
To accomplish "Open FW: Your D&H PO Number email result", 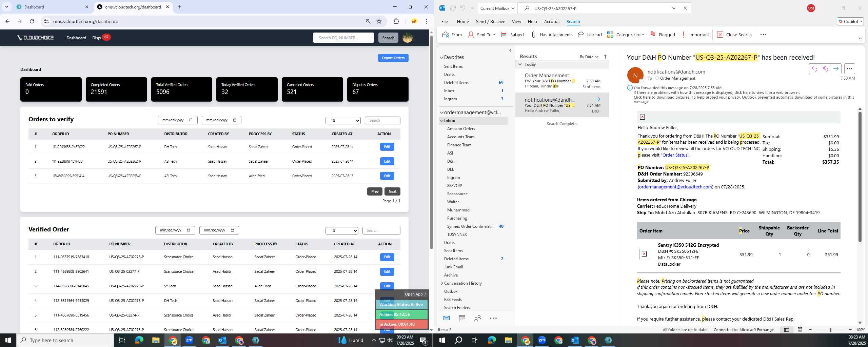I will tap(562, 81).
